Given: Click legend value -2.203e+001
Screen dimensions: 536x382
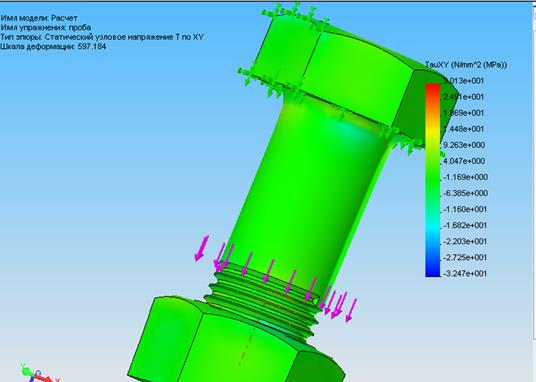Looking at the screenshot, I should [x=465, y=241].
